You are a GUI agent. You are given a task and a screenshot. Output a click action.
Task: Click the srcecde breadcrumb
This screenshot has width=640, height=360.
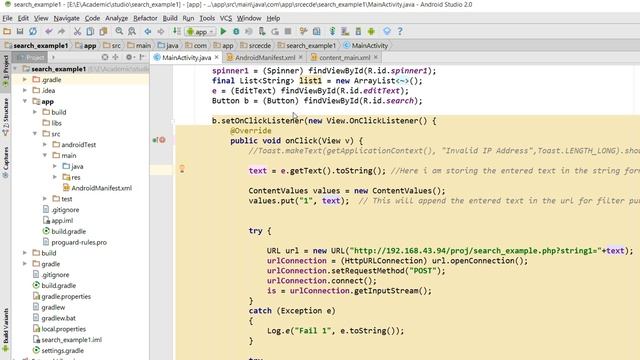pyautogui.click(x=256, y=45)
